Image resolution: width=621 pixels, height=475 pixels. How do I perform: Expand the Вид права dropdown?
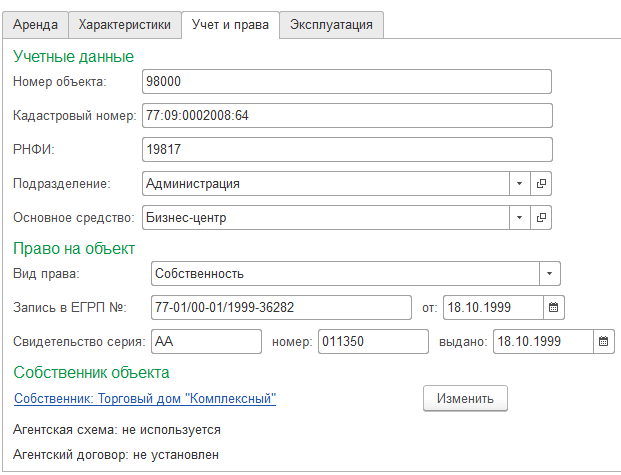(x=550, y=273)
